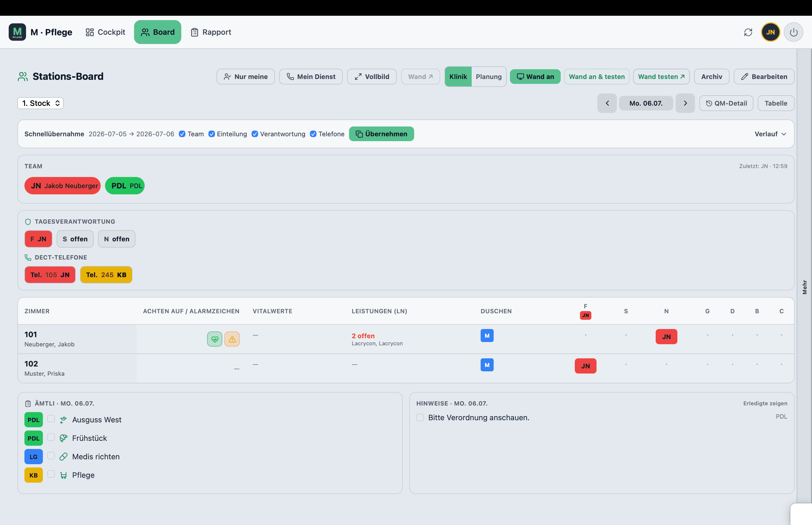This screenshot has height=525, width=812.
Task: Click the small JN badge under F column header
Action: [x=585, y=315]
